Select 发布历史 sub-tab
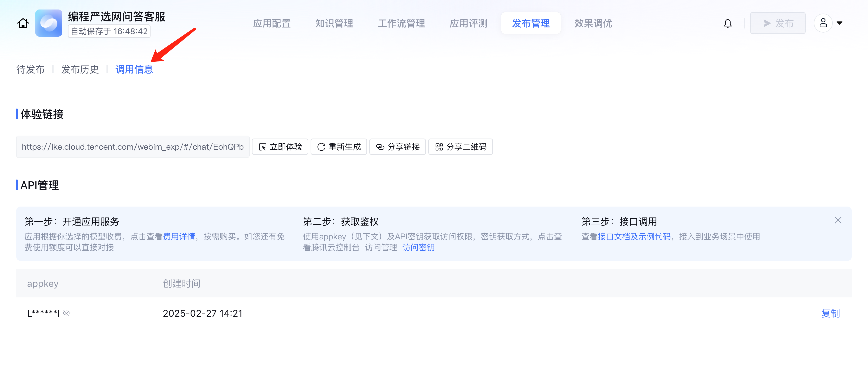 pyautogui.click(x=80, y=69)
